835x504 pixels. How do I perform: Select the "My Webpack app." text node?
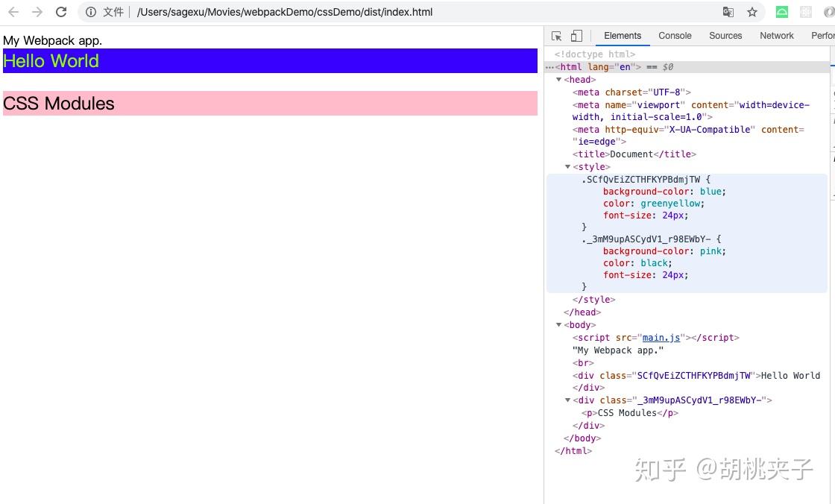618,350
